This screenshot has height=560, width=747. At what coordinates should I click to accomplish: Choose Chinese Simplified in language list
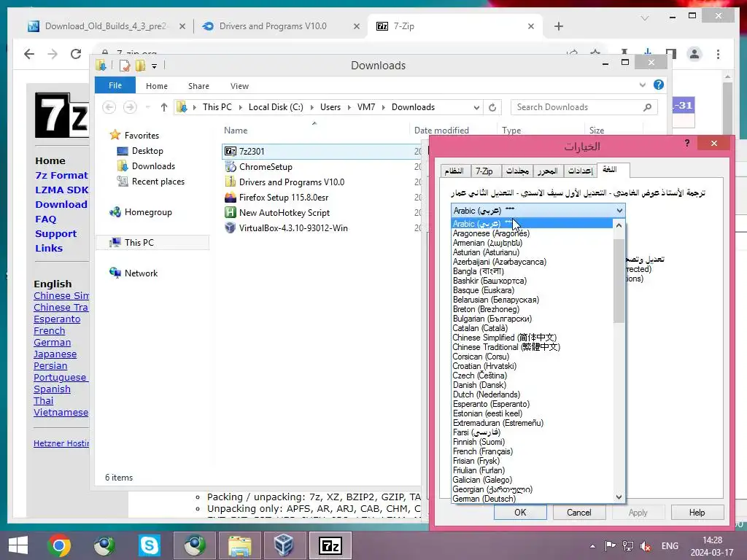pos(505,338)
